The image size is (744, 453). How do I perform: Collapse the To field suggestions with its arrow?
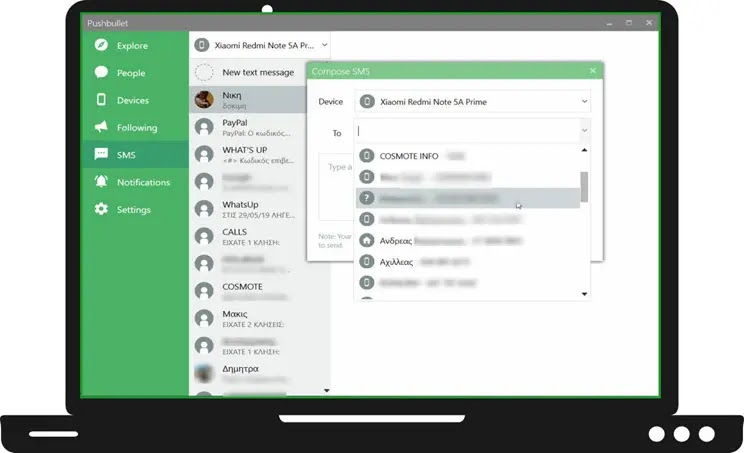(x=585, y=130)
